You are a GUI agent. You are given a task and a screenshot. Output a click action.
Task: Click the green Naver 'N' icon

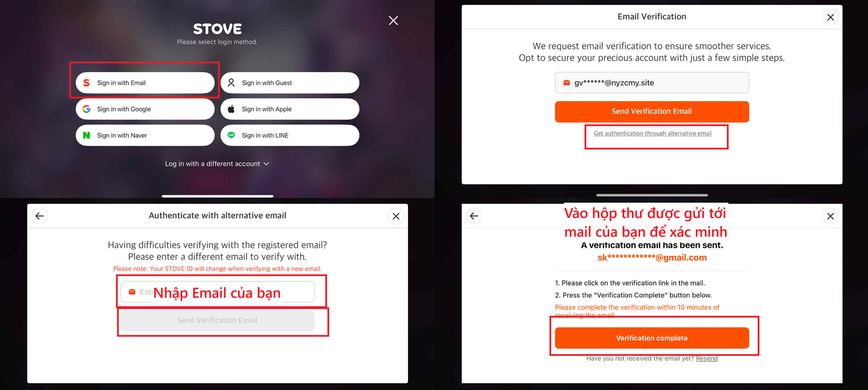[86, 135]
